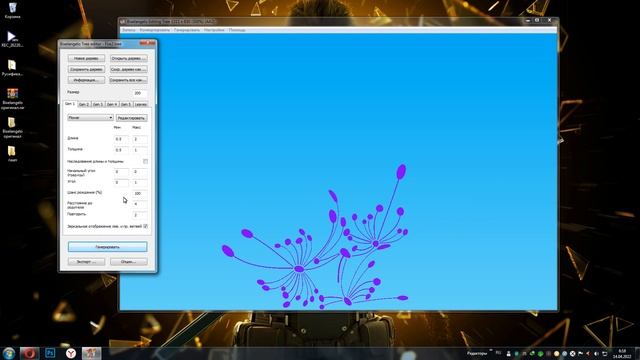Click the volume speaker icon in the tray
640x360 pixels.
click(x=596, y=353)
